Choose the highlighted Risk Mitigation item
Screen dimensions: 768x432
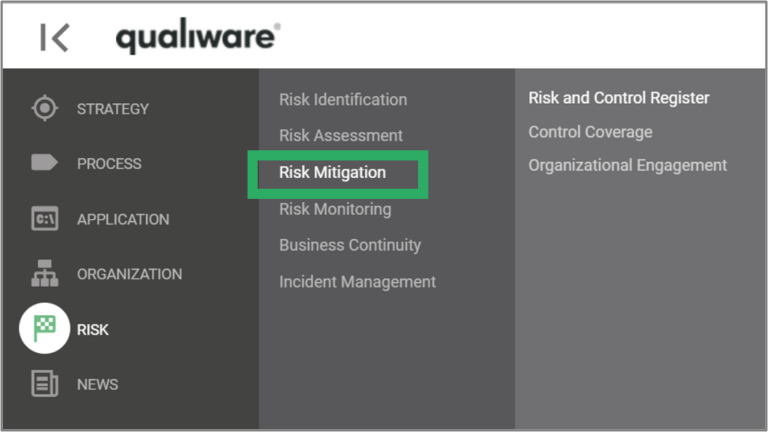pos(332,172)
